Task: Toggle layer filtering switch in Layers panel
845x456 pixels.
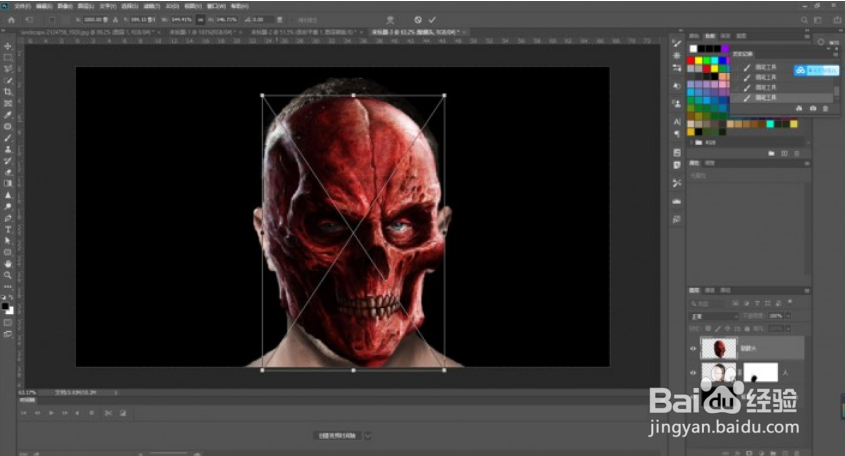Action: pyautogui.click(x=790, y=303)
